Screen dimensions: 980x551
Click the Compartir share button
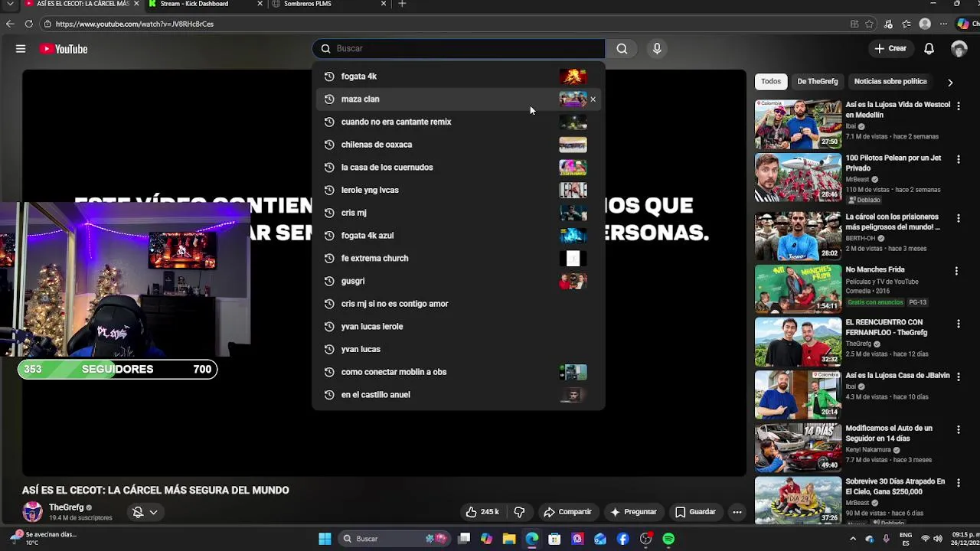567,512
